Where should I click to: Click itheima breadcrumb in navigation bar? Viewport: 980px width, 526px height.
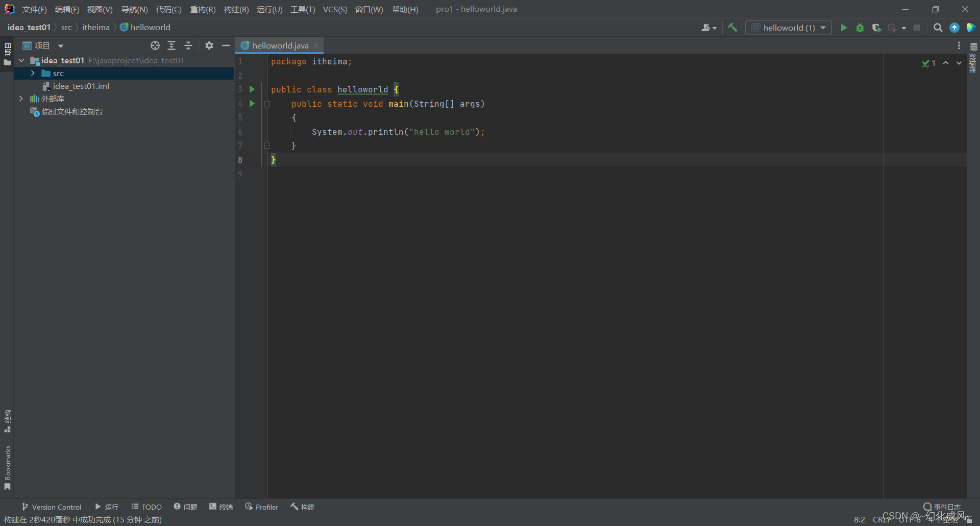(x=96, y=27)
